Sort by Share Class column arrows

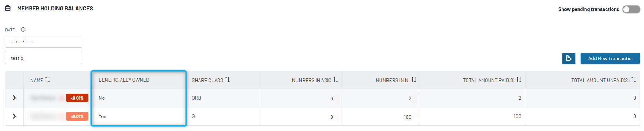point(227,80)
